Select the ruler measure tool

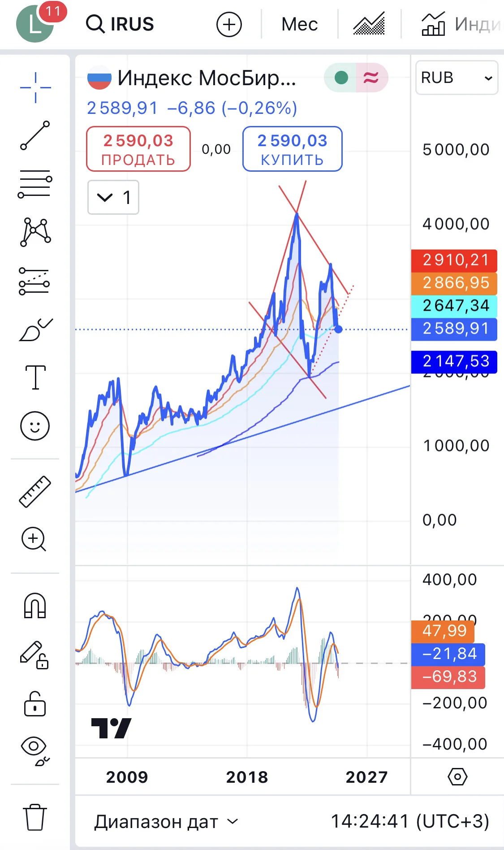[35, 491]
